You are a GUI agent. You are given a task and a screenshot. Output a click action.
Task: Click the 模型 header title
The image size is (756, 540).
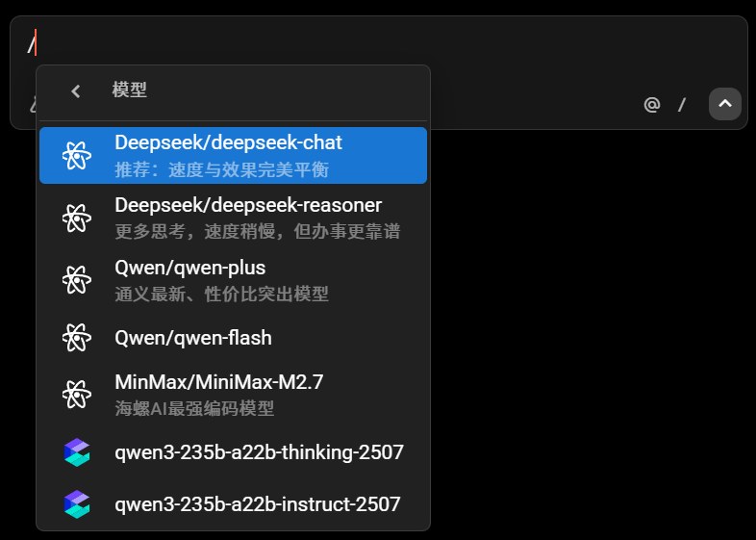pos(129,90)
